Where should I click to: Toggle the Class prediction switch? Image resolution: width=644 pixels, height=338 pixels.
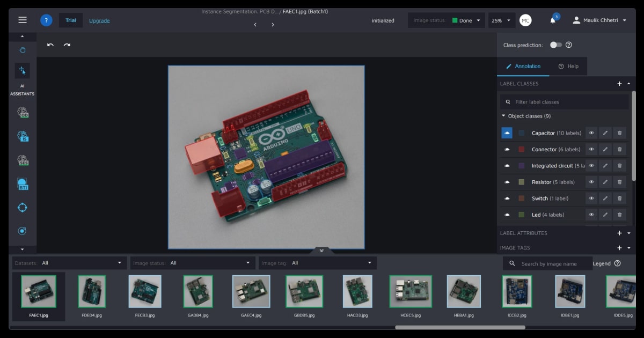point(556,45)
